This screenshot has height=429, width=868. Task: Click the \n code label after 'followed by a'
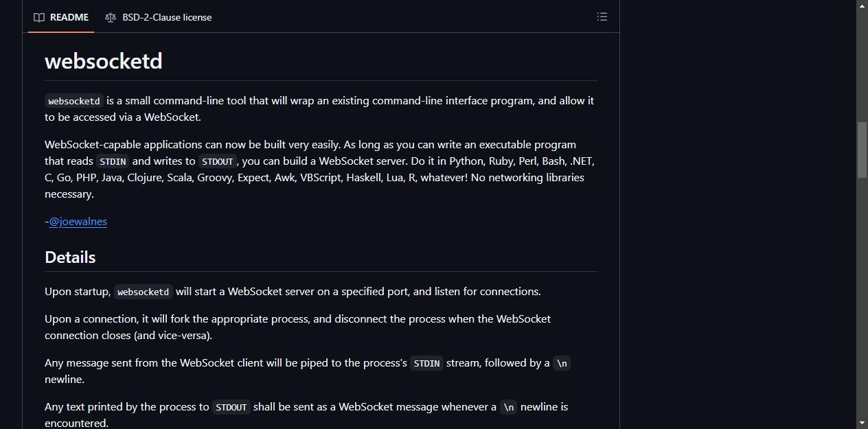point(562,363)
